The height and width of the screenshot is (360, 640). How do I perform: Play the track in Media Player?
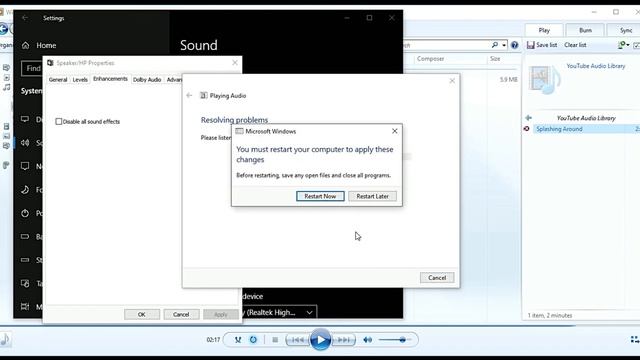tap(320, 340)
